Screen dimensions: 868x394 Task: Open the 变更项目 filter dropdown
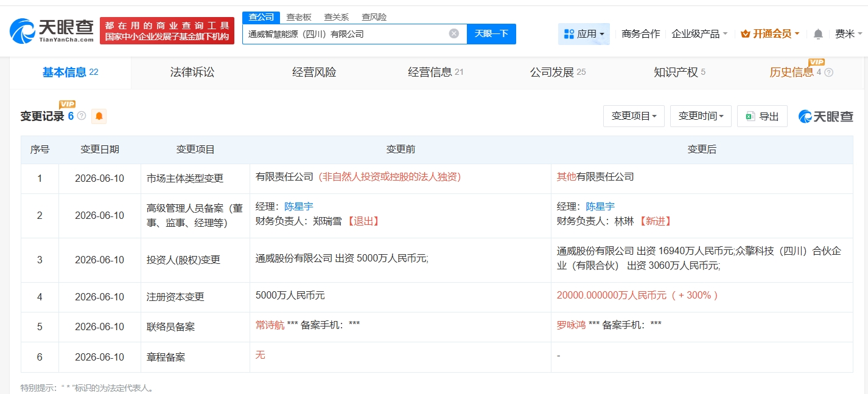click(634, 116)
